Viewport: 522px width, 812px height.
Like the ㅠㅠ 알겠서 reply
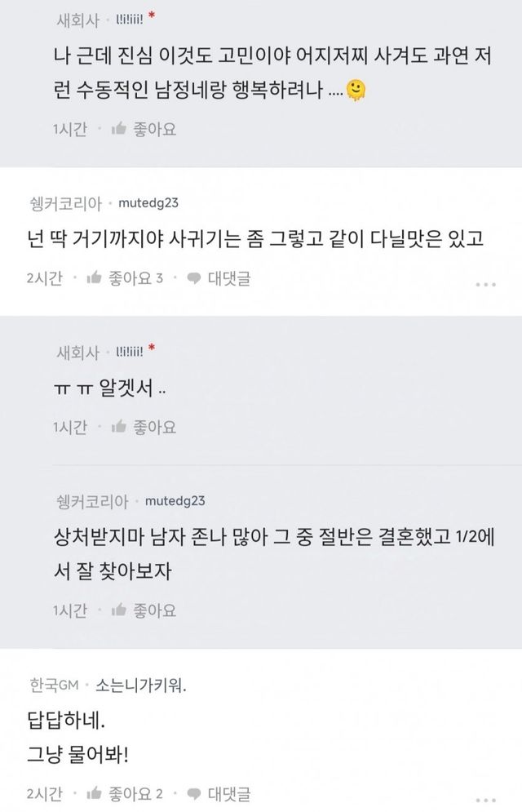coord(118,427)
